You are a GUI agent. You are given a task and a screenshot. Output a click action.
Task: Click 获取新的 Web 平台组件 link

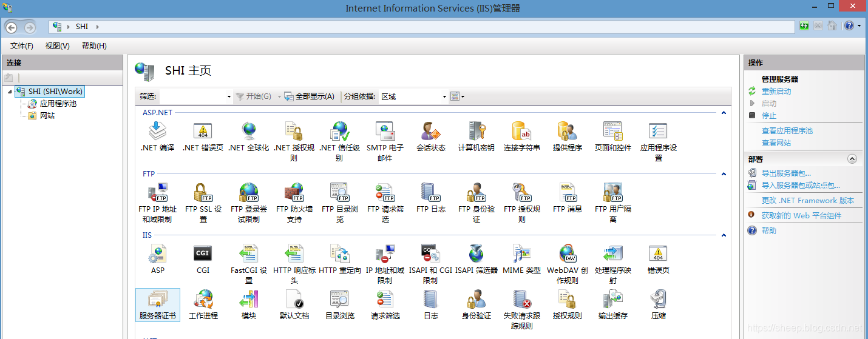pyautogui.click(x=802, y=215)
